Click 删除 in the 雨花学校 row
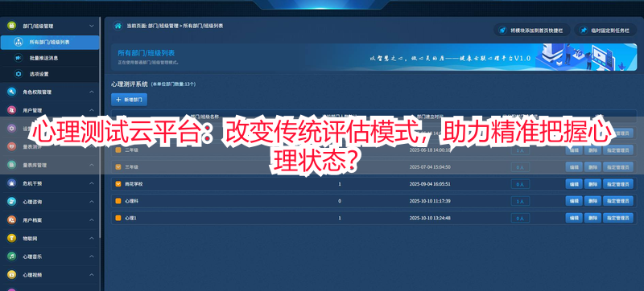Image resolution: width=644 pixels, height=291 pixels. tap(592, 184)
